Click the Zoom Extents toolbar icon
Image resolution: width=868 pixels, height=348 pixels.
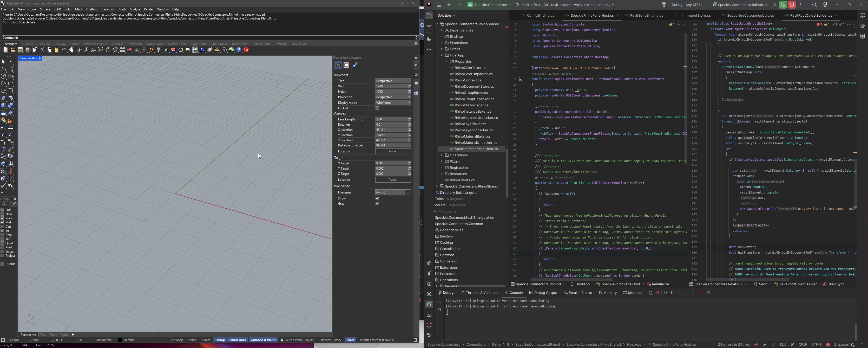coord(101,50)
